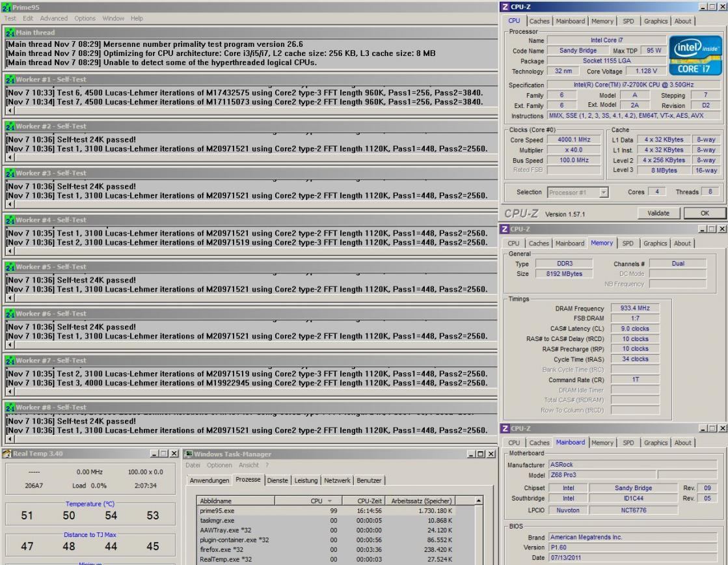The image size is (728, 565).
Task: Click the CPU-Z icon in Memory window
Action: pos(505,229)
